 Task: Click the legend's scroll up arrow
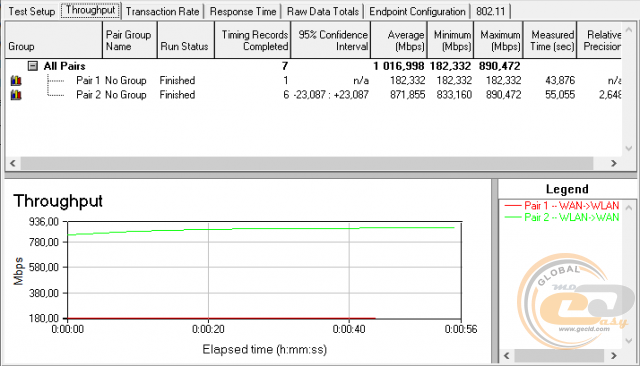click(x=629, y=207)
